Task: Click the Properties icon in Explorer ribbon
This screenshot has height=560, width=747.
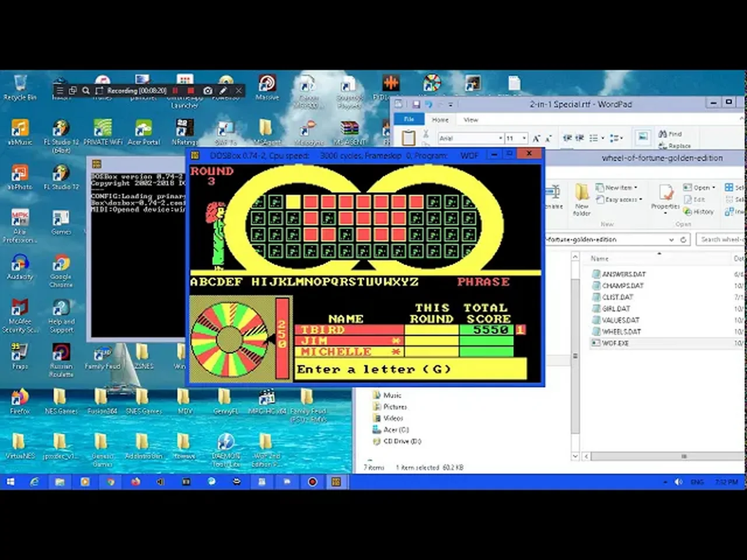Action: pos(665,197)
